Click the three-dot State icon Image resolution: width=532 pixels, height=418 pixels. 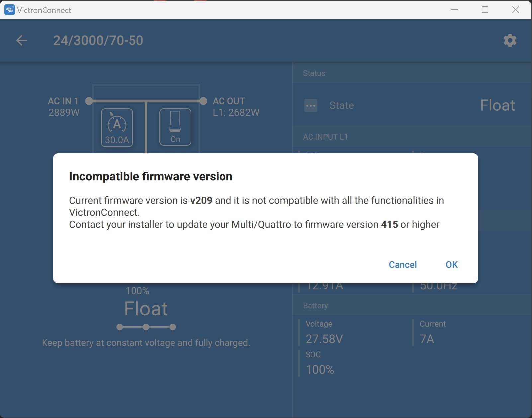point(310,105)
